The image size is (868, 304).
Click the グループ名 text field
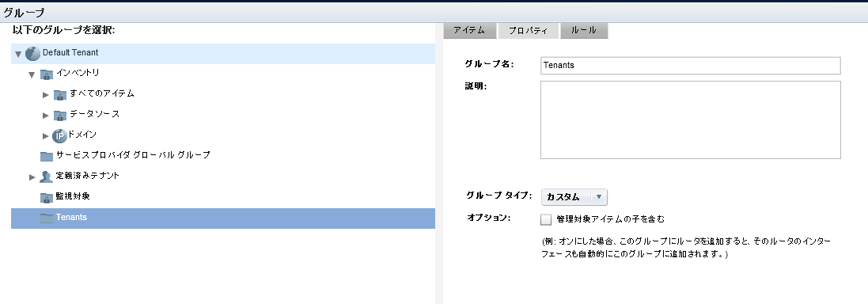pos(690,66)
